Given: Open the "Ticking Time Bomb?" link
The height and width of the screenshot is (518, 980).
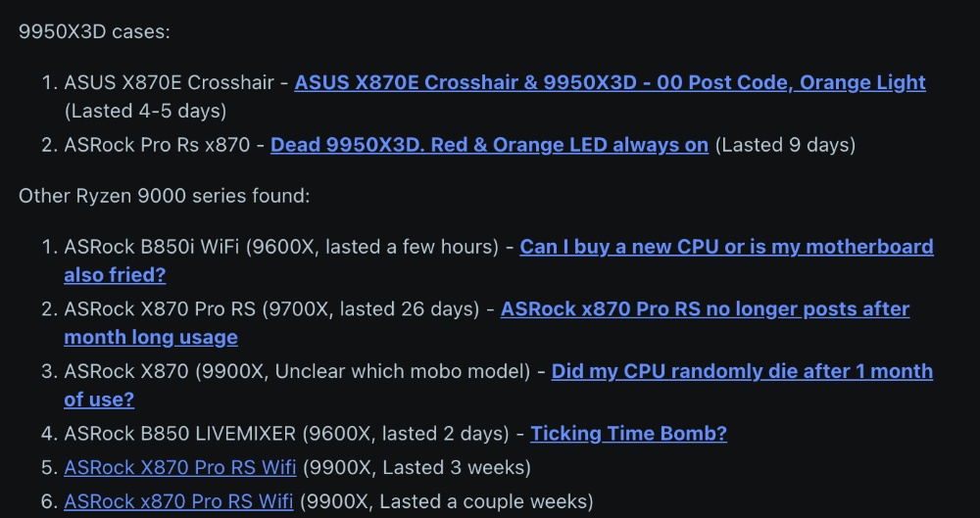Looking at the screenshot, I should click(x=628, y=433).
